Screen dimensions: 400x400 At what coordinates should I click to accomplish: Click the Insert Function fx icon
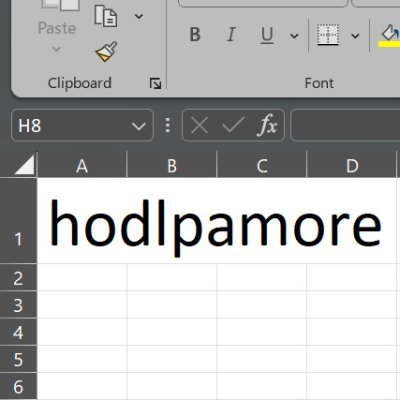(267, 125)
